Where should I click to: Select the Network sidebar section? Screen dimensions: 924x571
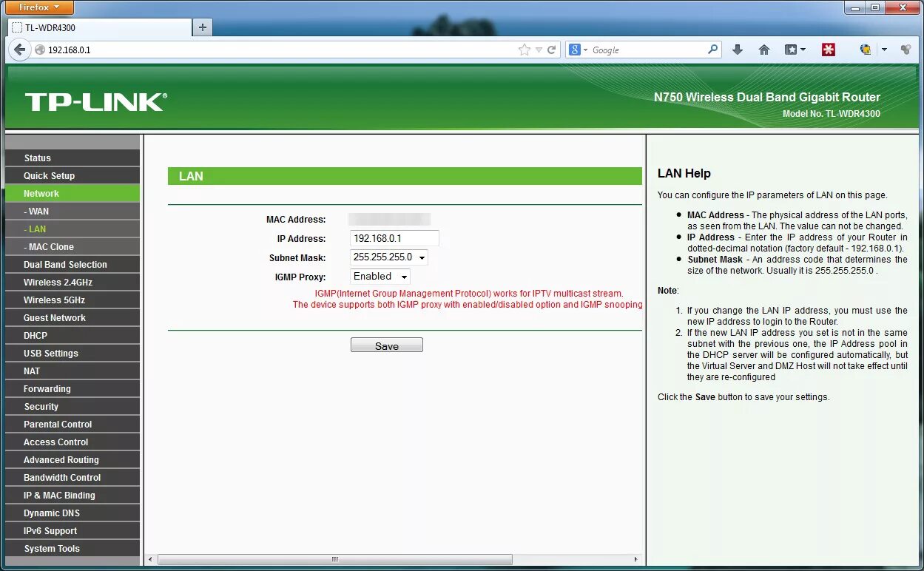tap(72, 194)
